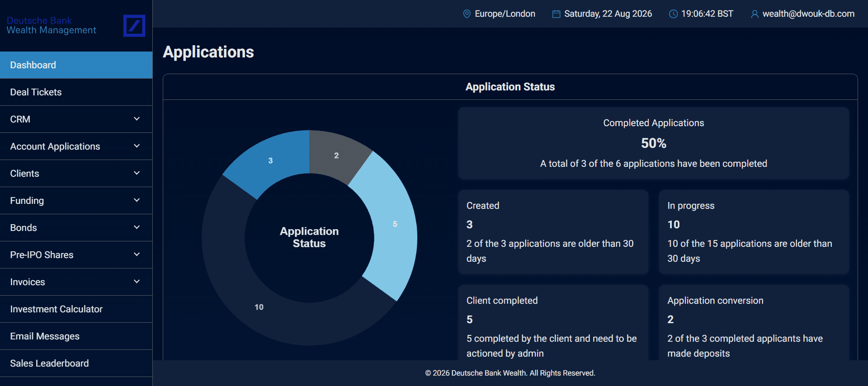Screen dimensions: 868x386
Task: Open the Investment Calculator page
Action: click(x=76, y=309)
